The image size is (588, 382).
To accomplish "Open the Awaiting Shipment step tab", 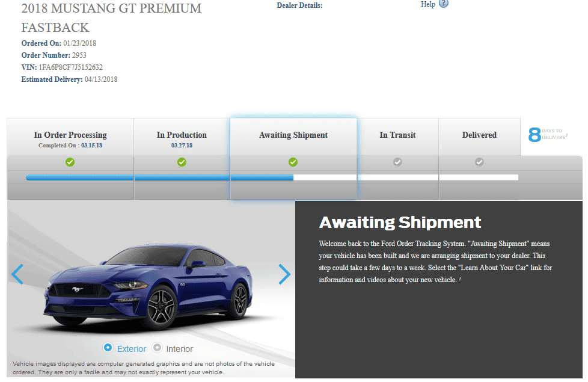I will pos(293,137).
